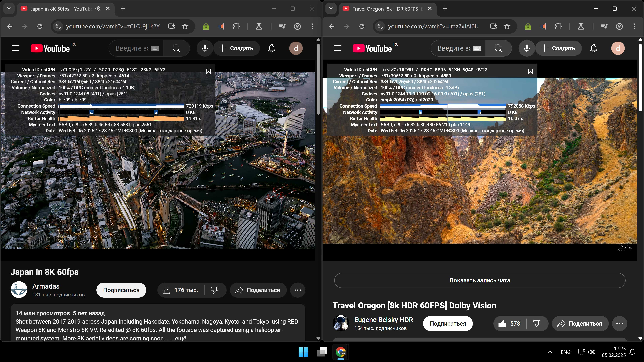Open Chrome Labs flask icon in right browser
Screen dimensions: 644x362
(x=581, y=26)
